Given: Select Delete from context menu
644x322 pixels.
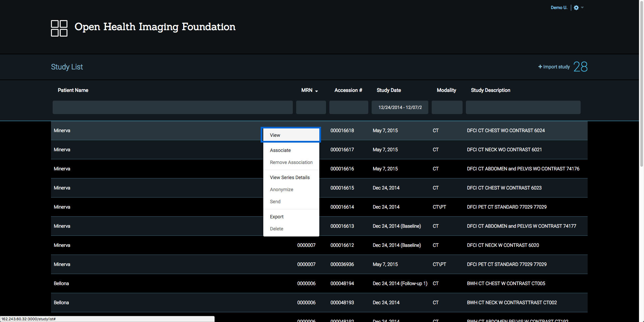Looking at the screenshot, I should click(x=276, y=229).
